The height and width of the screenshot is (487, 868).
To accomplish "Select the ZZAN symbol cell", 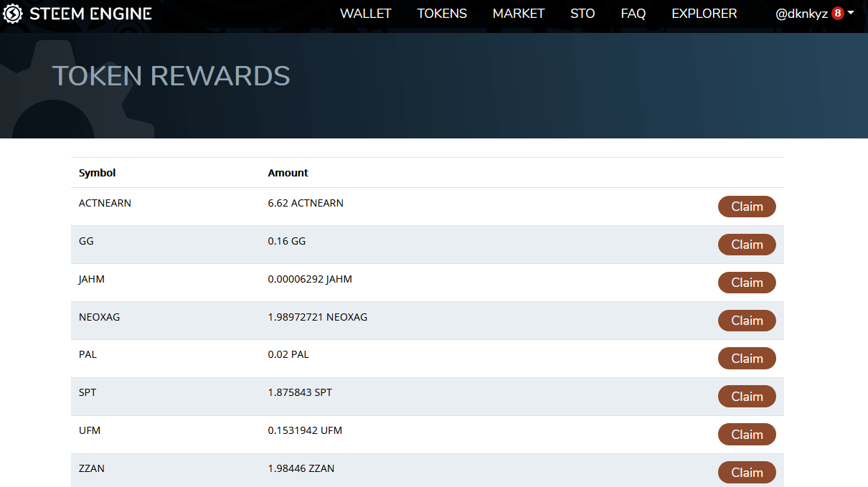I will click(x=92, y=469).
